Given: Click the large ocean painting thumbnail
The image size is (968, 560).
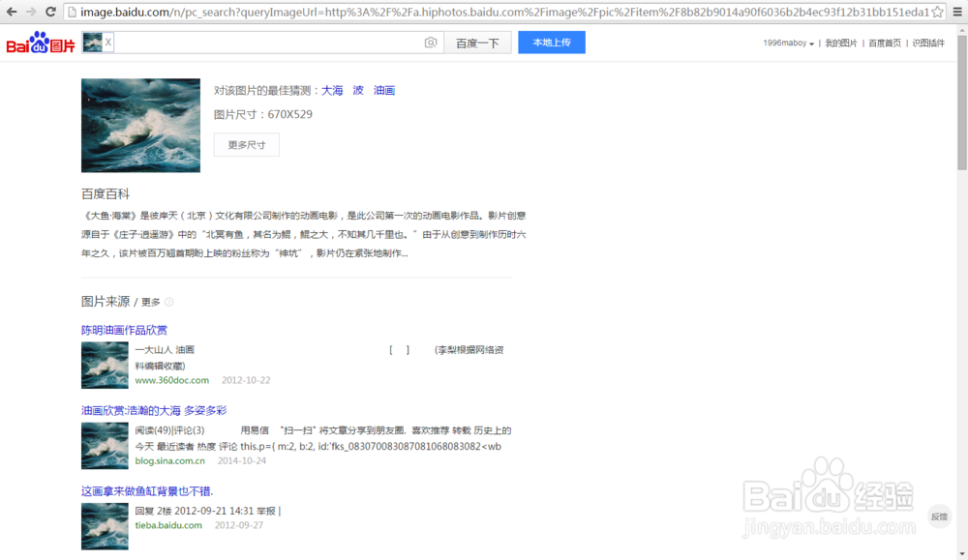Looking at the screenshot, I should tap(140, 125).
